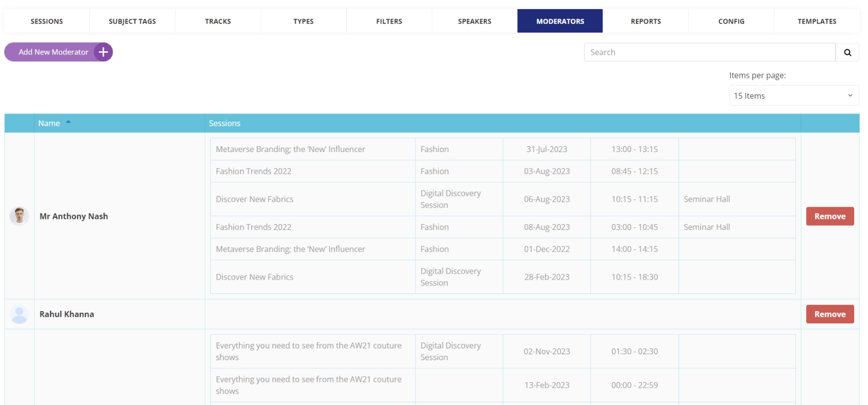Viewport: 868px width, 405px height.
Task: Click the search magnifier icon
Action: (847, 52)
